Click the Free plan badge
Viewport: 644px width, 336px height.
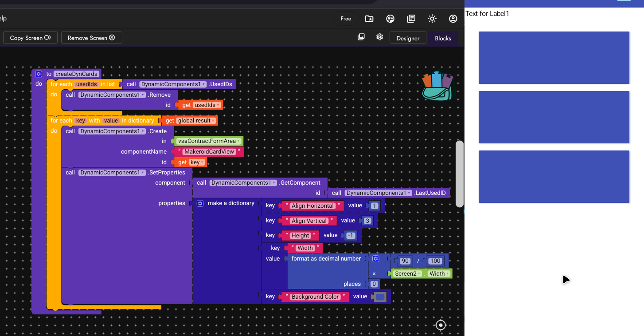(x=346, y=19)
